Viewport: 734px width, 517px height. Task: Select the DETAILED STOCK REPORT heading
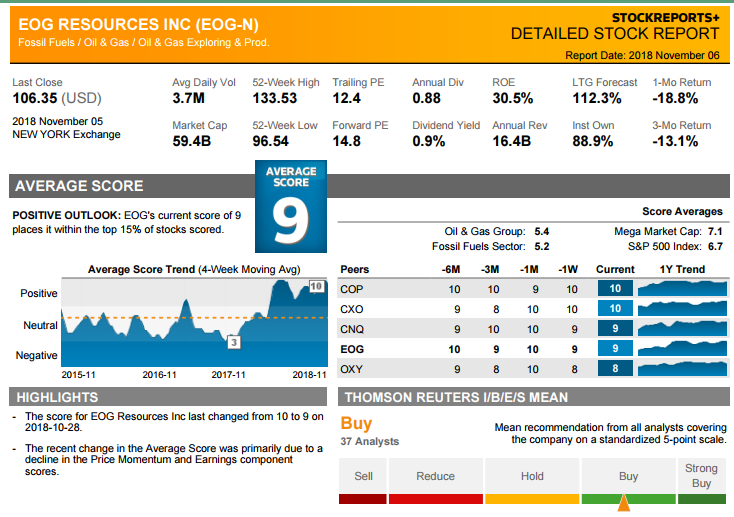615,34
